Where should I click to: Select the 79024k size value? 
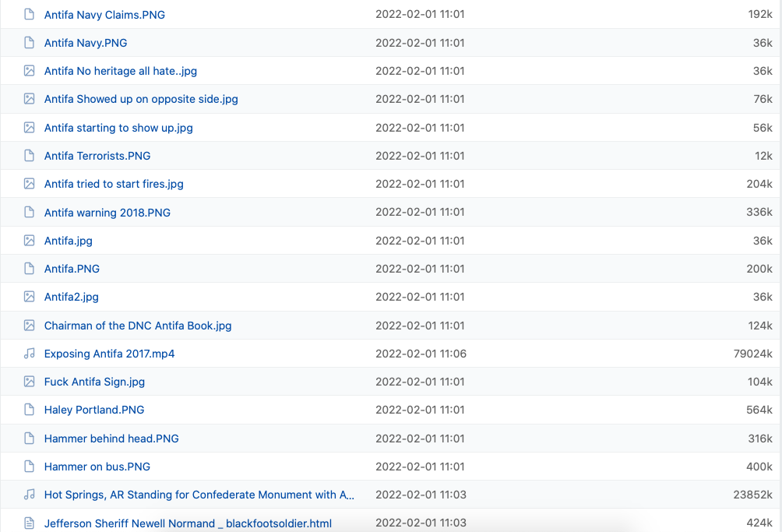click(753, 354)
